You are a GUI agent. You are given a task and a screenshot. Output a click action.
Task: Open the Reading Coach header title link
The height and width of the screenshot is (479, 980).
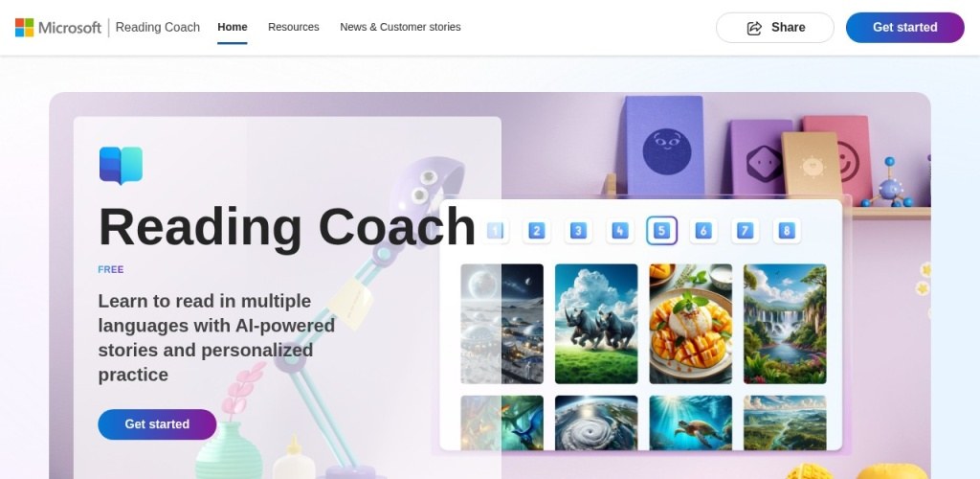(x=158, y=27)
